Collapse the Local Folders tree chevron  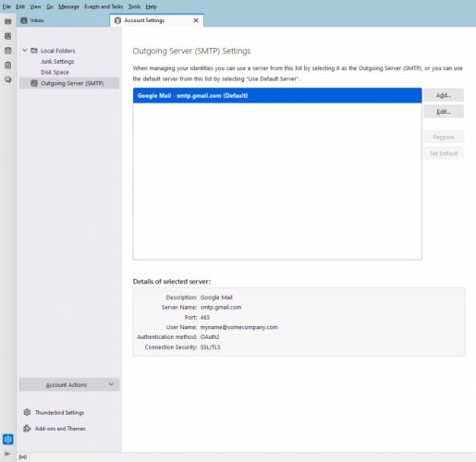[25, 50]
